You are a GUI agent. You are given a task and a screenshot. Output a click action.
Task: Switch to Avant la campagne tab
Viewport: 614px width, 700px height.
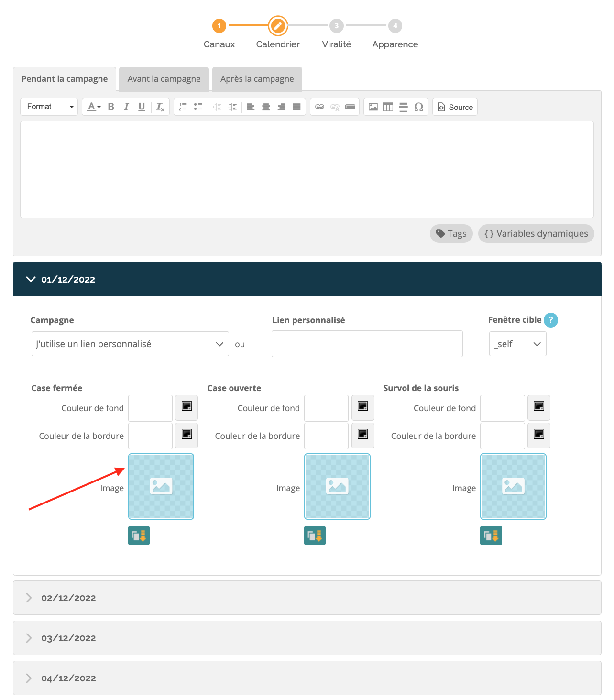tap(164, 79)
